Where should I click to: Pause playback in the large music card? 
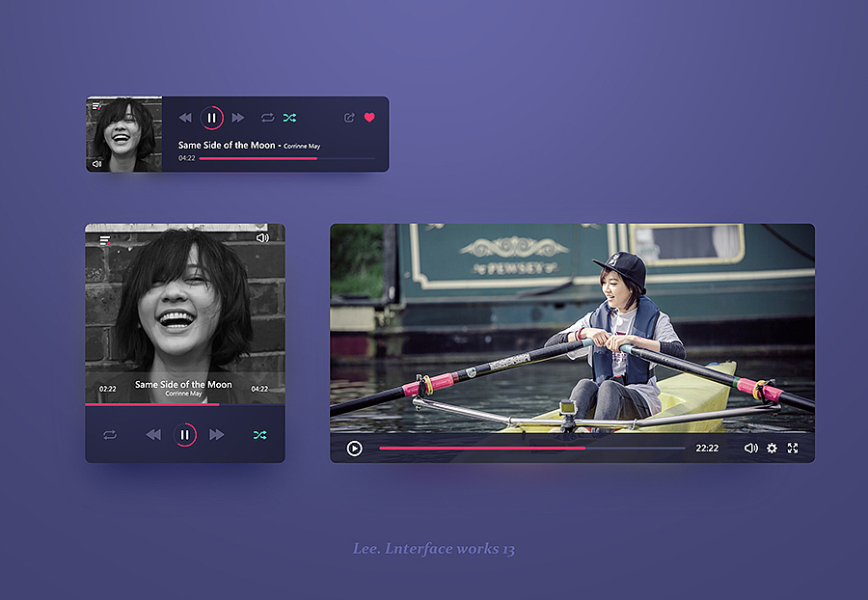185,435
